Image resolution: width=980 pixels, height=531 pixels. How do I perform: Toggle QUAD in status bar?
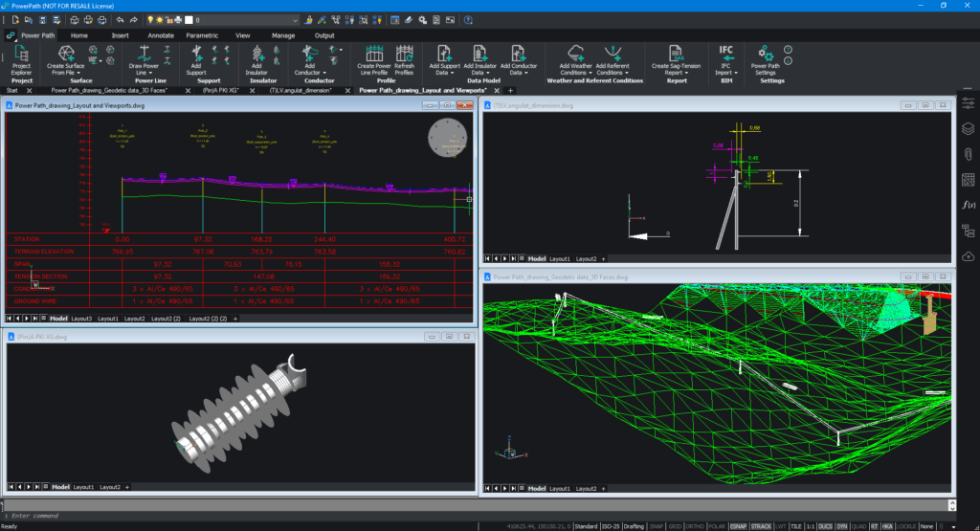tap(858, 526)
